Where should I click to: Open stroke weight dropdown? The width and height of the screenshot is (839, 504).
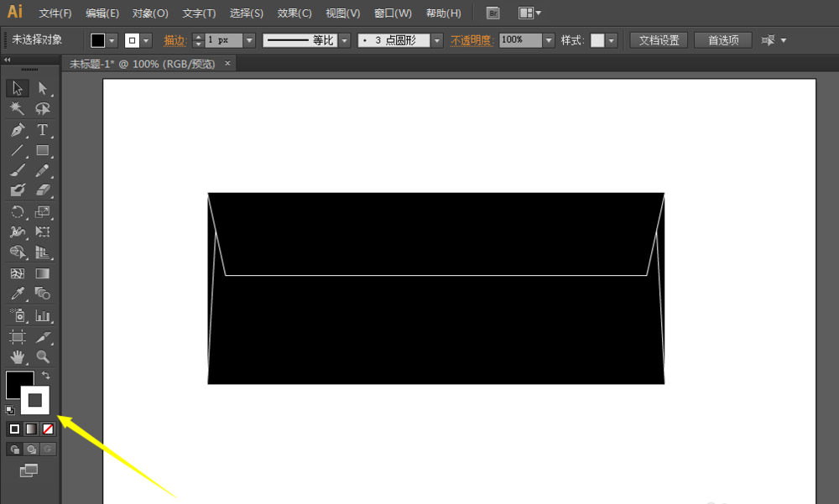[249, 40]
